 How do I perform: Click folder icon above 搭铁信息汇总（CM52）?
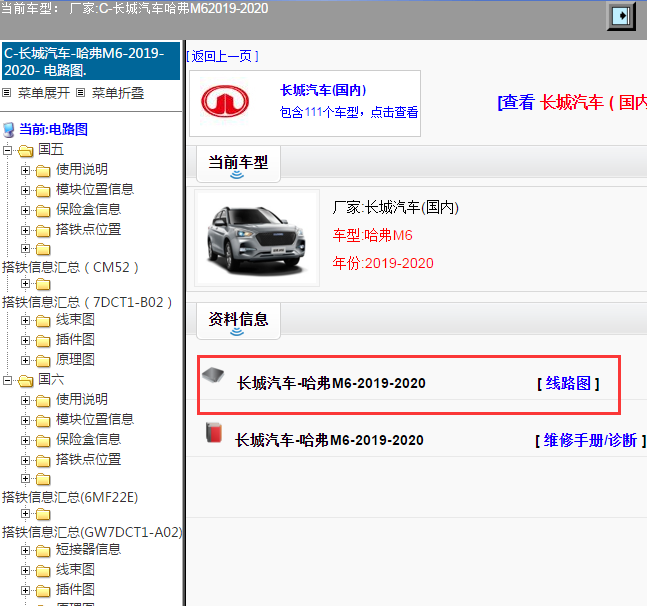(43, 249)
